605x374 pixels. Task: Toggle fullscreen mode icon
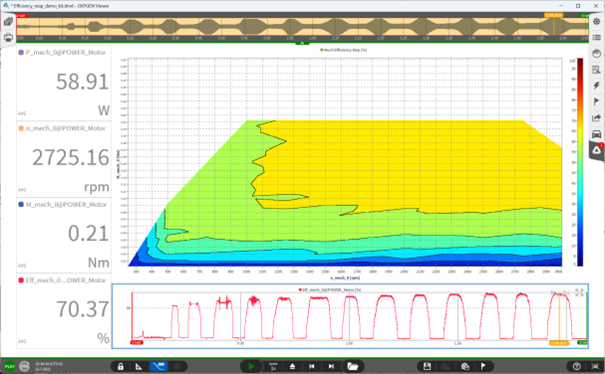(595, 366)
